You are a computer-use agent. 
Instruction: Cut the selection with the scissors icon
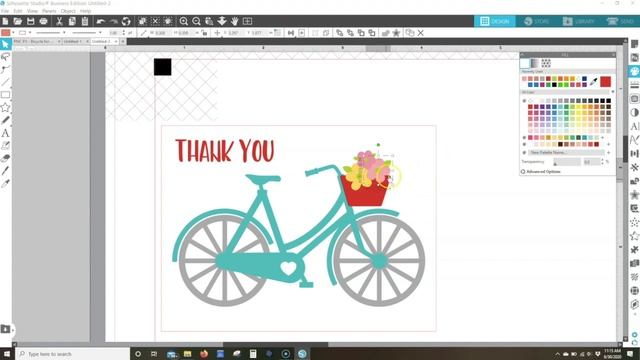click(59, 21)
